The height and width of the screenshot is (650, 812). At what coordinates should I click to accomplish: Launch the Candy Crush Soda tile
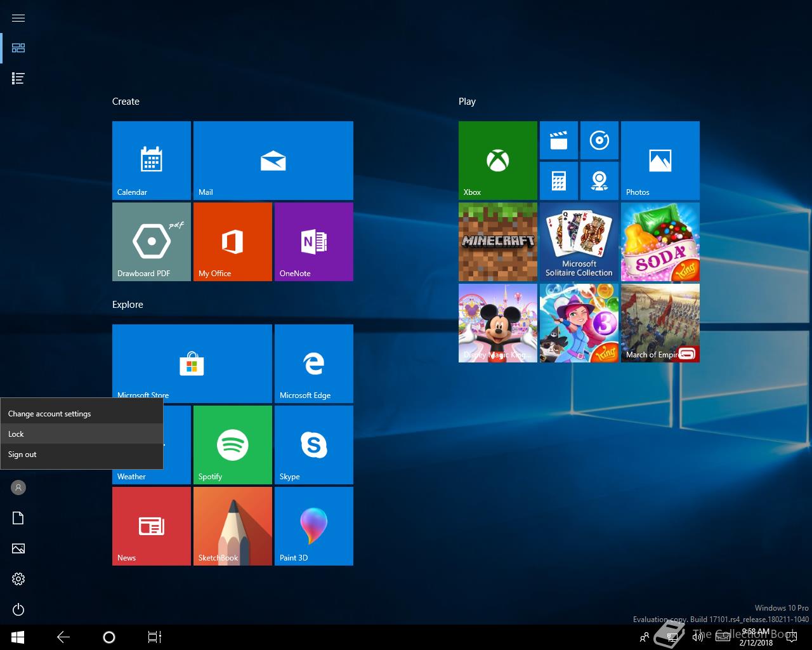(x=660, y=242)
